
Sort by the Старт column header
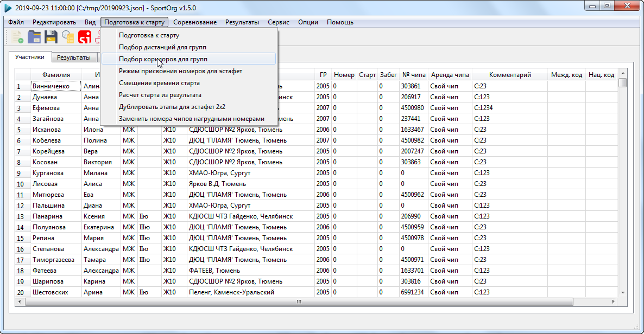pyautogui.click(x=367, y=75)
